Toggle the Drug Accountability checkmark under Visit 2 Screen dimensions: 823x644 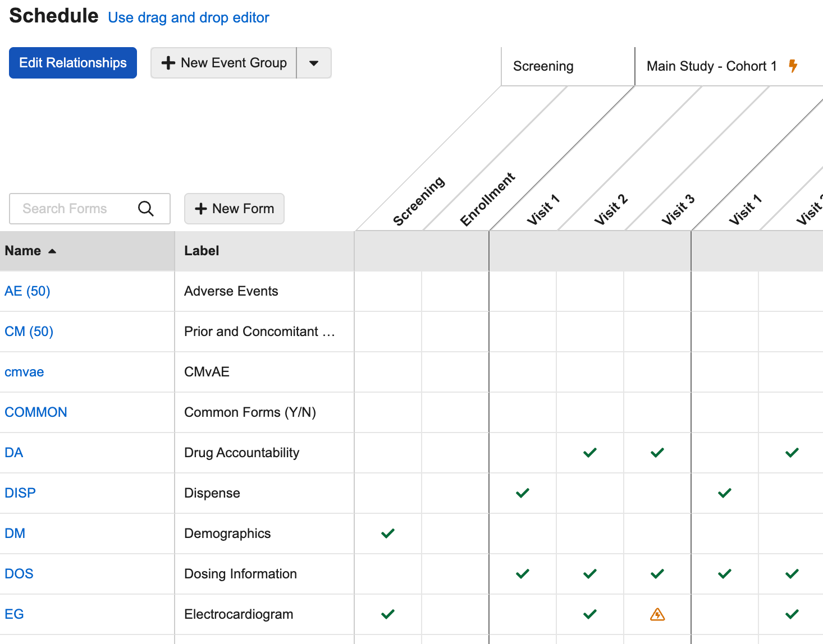click(589, 453)
